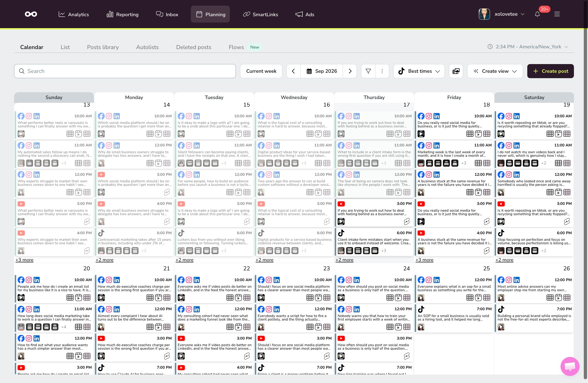
Task: Open the media gallery icon button
Action: (456, 71)
